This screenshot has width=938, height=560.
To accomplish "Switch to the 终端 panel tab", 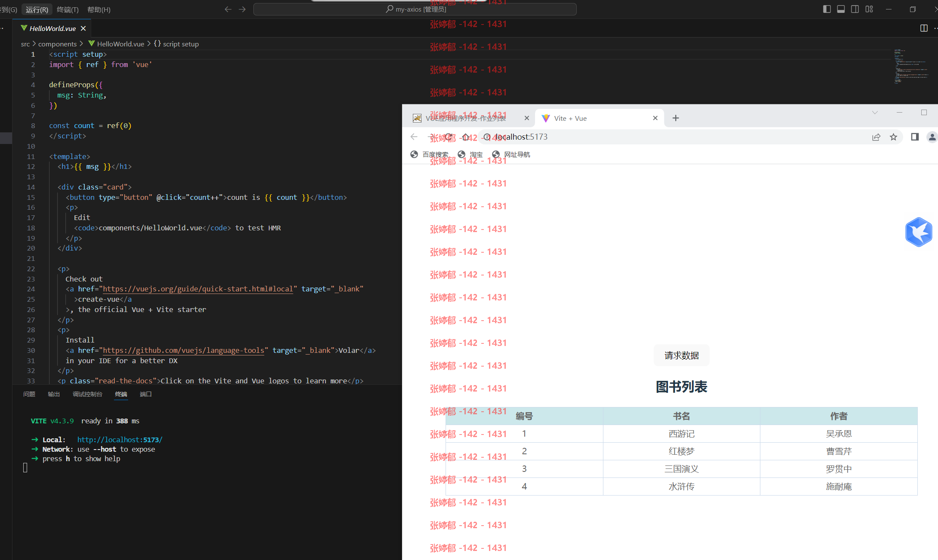I will [x=121, y=394].
